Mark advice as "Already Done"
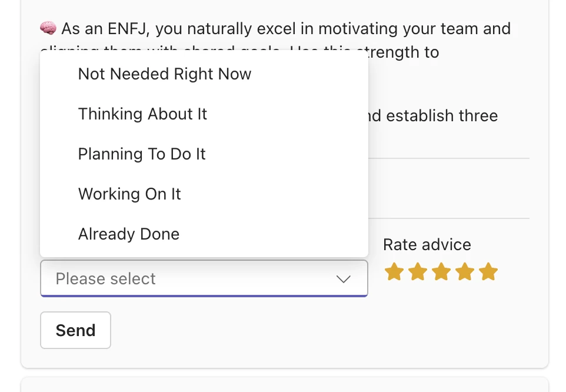Image resolution: width=566 pixels, height=392 pixels. 129,234
